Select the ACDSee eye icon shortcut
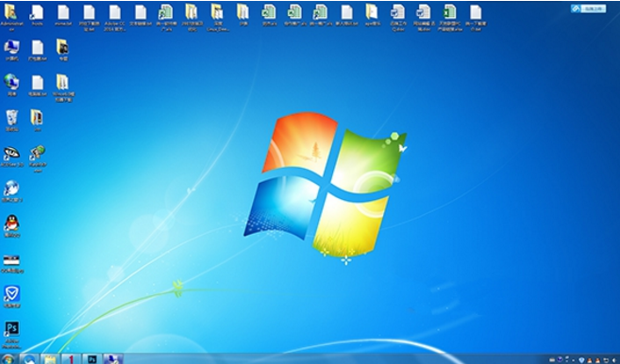620x364 pixels. [x=12, y=156]
